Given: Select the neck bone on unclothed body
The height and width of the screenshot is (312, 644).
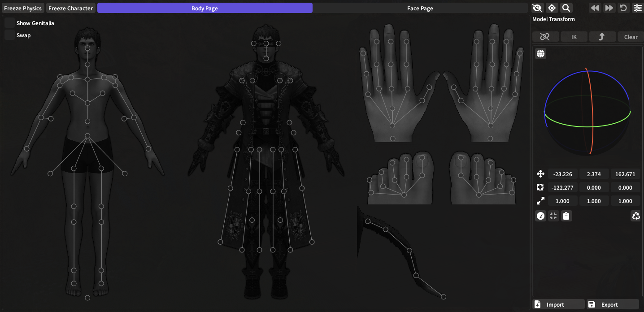Looking at the screenshot, I should click(87, 65).
